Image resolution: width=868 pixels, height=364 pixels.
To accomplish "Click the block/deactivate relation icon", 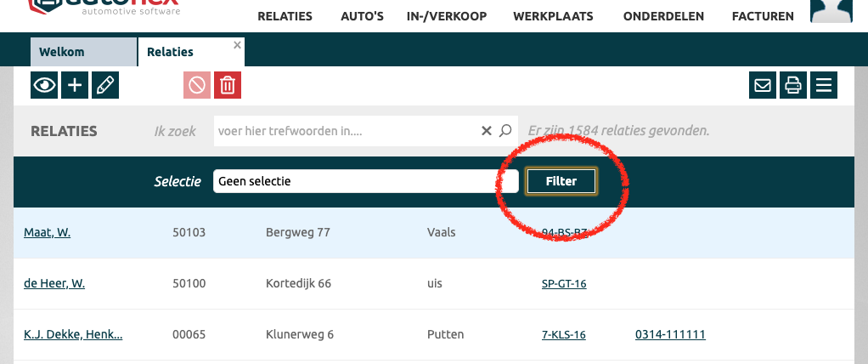I will 197,85.
